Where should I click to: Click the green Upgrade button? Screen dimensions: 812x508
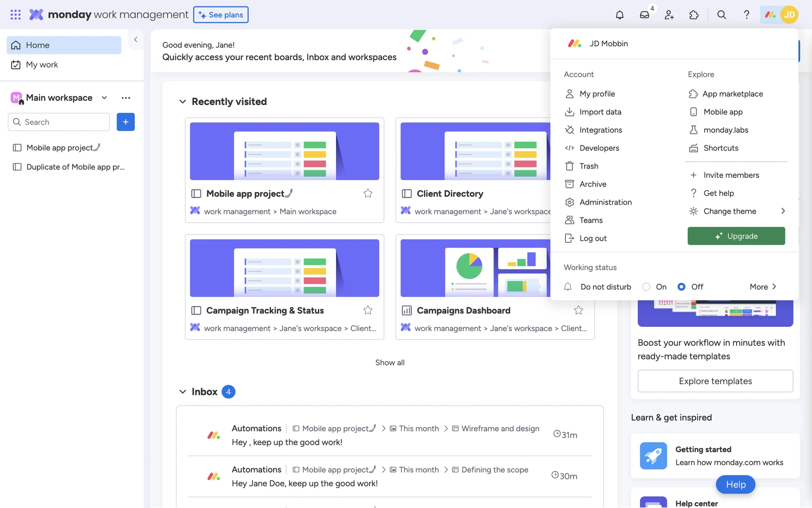pyautogui.click(x=736, y=236)
